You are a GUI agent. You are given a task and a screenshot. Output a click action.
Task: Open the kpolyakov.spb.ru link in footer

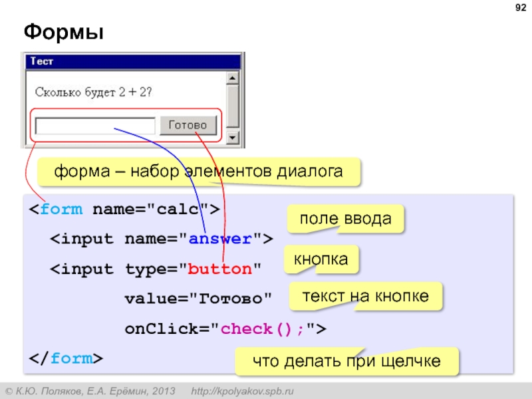coord(242,391)
